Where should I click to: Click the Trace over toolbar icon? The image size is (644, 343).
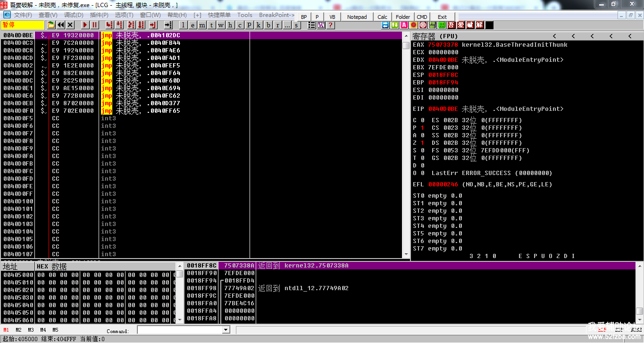141,25
